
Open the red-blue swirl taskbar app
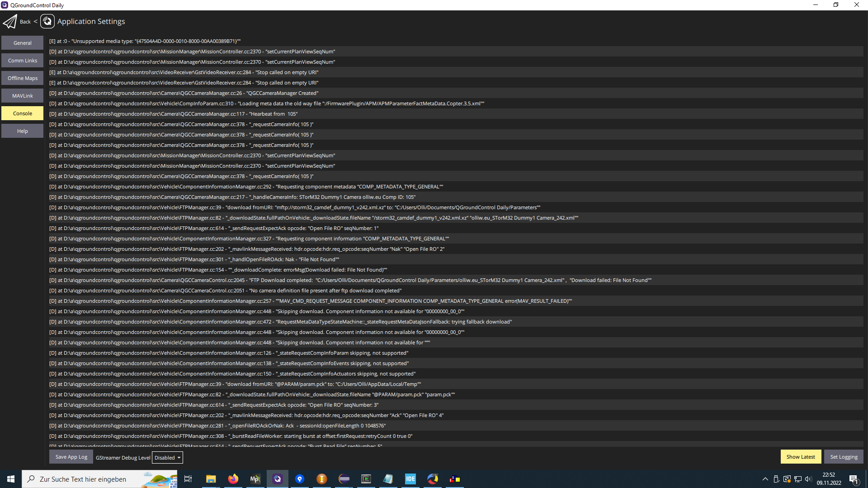coord(433,479)
